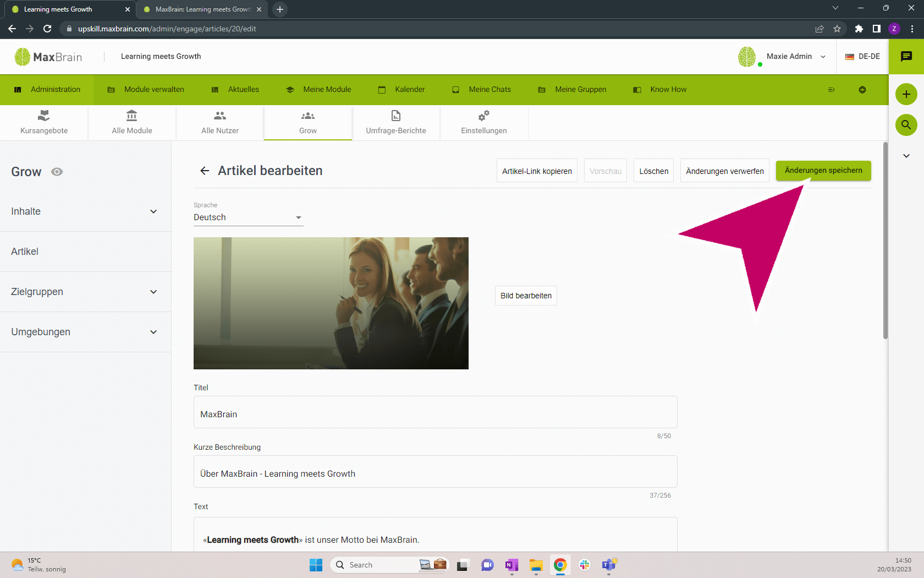Toggle the Grow visibility eye icon

tap(57, 172)
